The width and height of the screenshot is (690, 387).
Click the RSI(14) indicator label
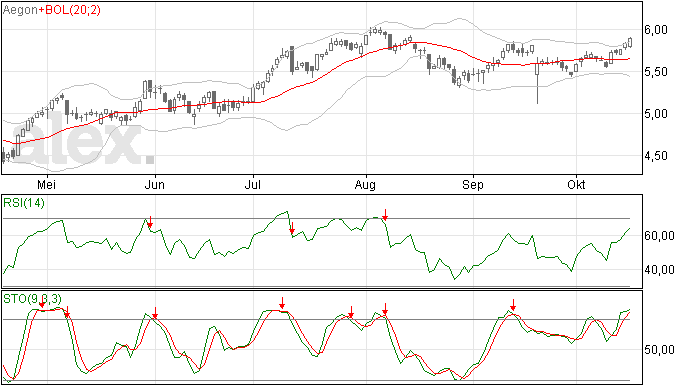tap(24, 203)
